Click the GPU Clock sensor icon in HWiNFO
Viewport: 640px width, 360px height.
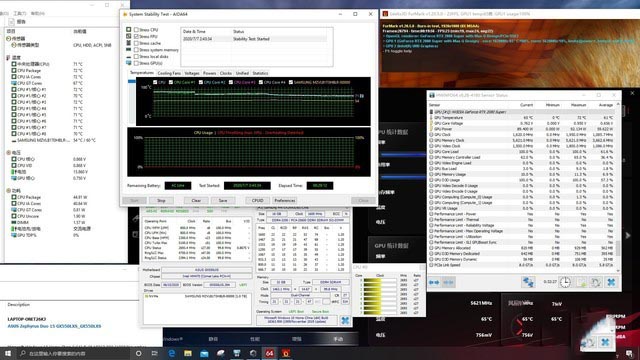431,134
